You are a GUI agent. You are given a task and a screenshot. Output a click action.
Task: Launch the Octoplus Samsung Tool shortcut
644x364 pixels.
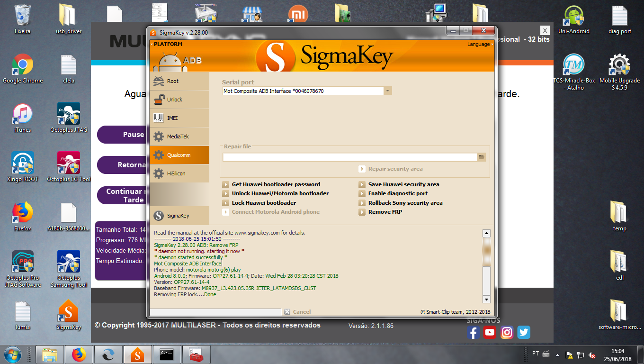pyautogui.click(x=69, y=269)
